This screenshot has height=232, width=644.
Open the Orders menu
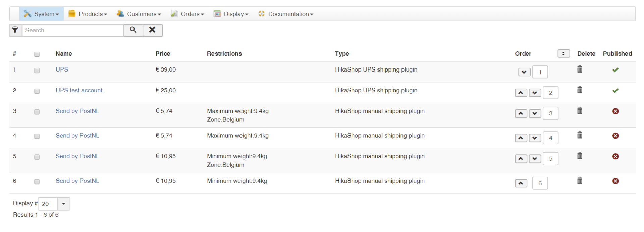(187, 14)
